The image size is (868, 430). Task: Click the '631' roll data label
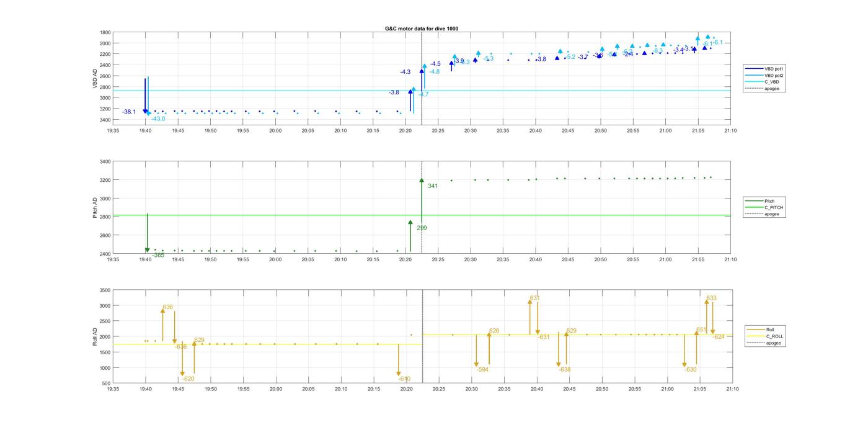click(535, 298)
